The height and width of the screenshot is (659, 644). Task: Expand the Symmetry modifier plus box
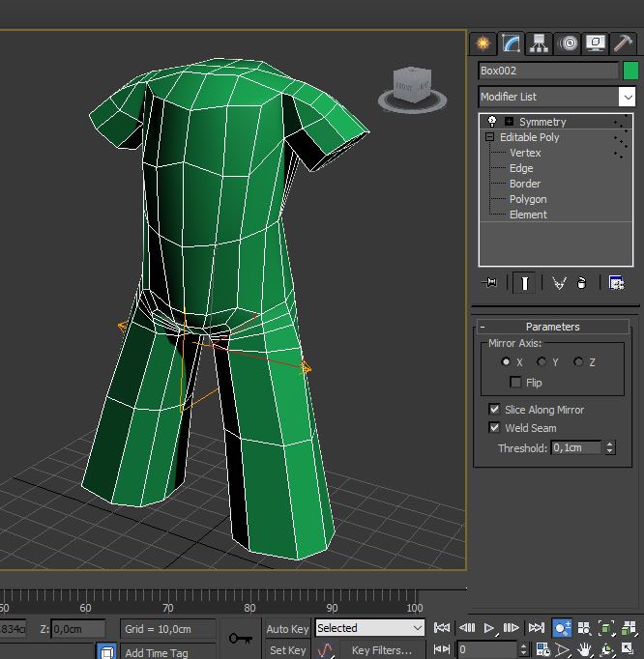[509, 122]
